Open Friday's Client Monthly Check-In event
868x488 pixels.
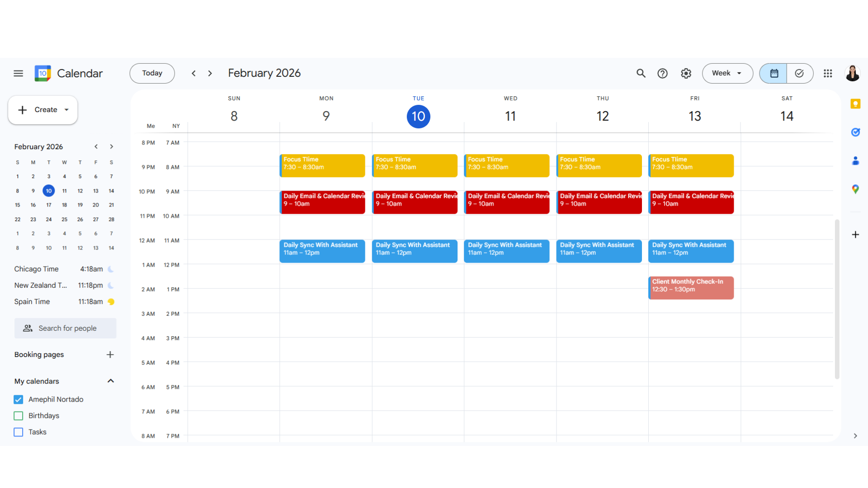coord(690,287)
